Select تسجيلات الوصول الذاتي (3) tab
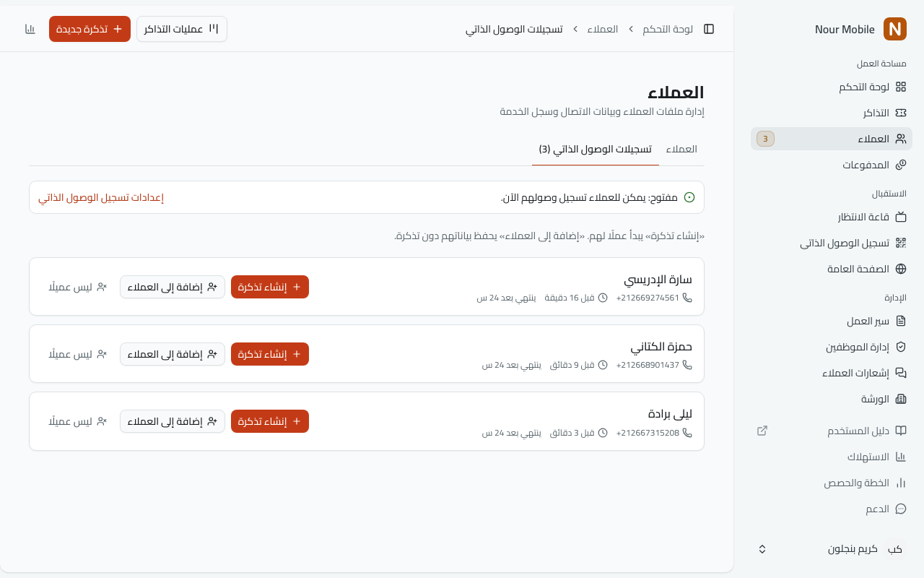This screenshot has height=578, width=924. pyautogui.click(x=596, y=149)
